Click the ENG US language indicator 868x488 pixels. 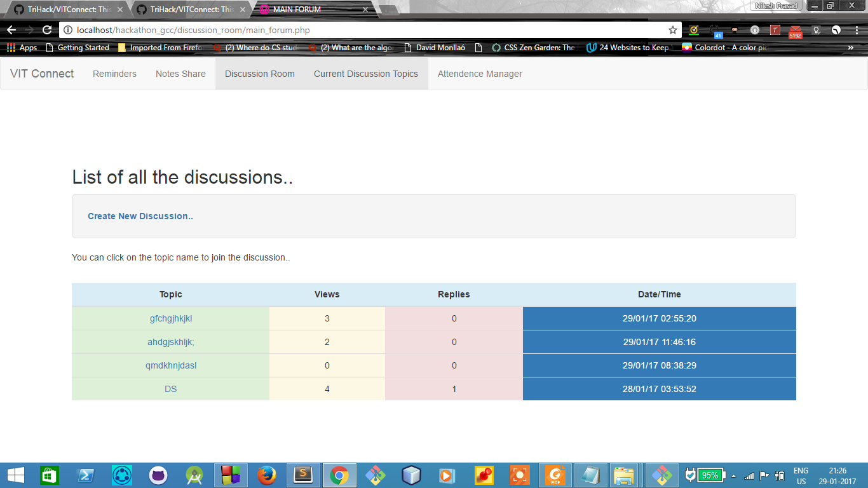(801, 475)
